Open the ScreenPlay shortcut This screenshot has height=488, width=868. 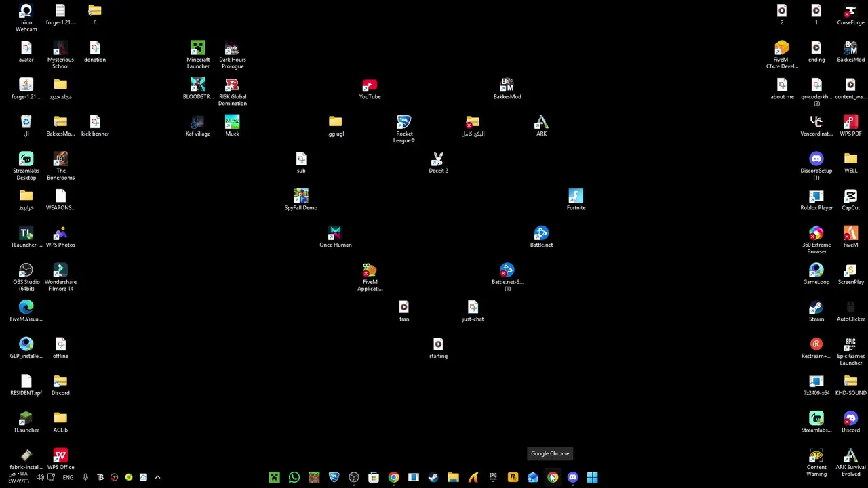click(850, 274)
